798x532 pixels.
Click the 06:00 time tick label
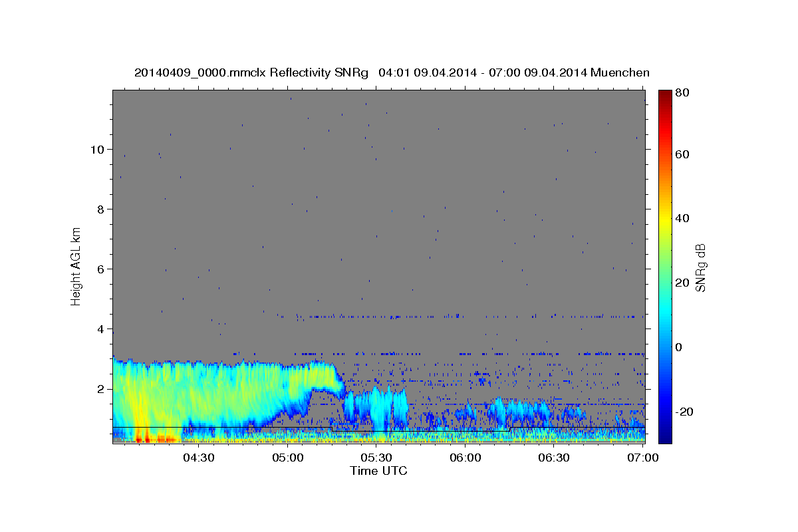(465, 458)
